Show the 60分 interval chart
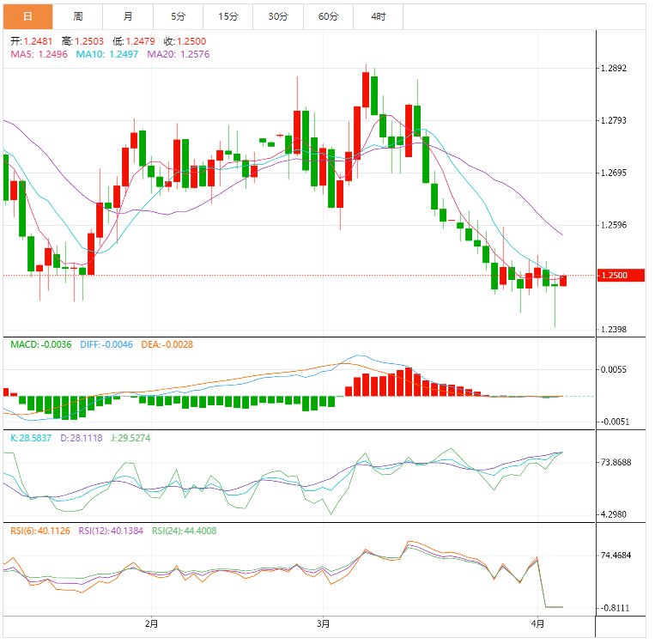 328,16
